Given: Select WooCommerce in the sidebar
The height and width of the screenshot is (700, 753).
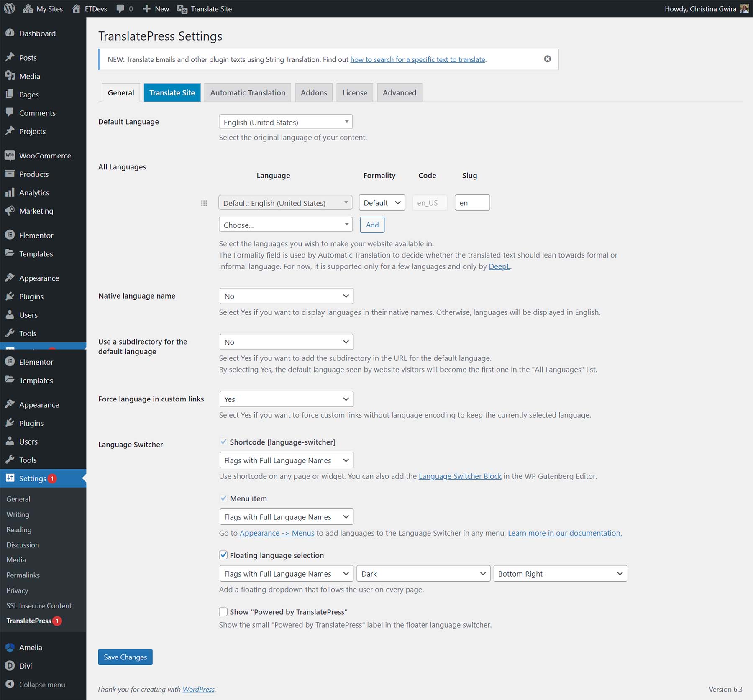Looking at the screenshot, I should pos(45,155).
